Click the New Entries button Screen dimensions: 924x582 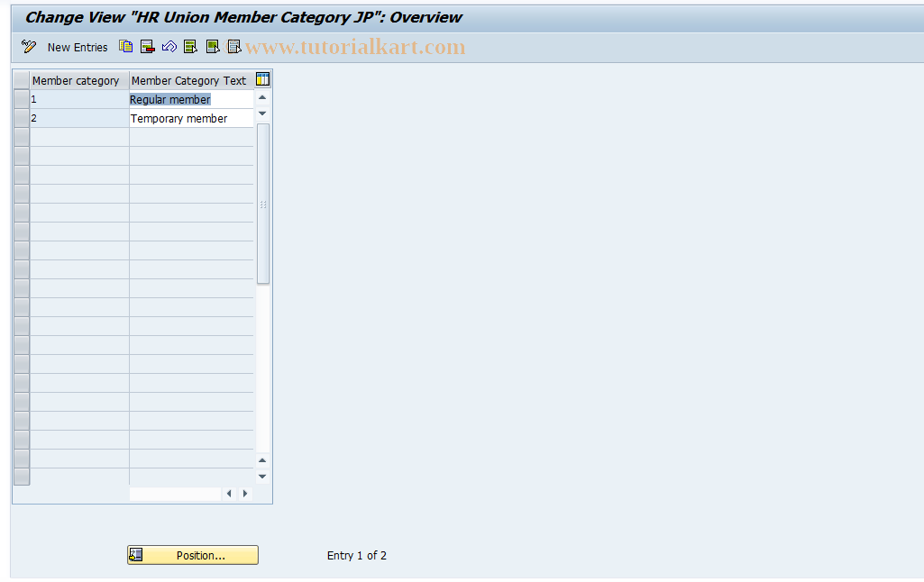point(78,47)
